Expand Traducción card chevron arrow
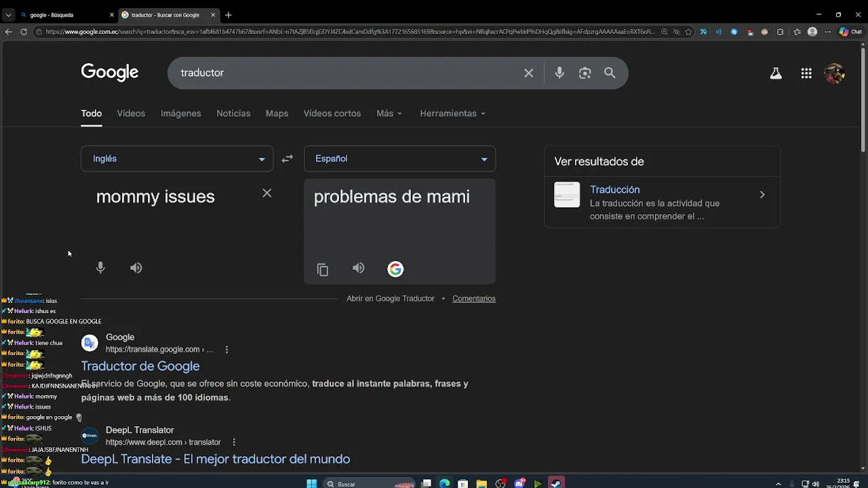Image resolution: width=868 pixels, height=488 pixels. click(762, 195)
